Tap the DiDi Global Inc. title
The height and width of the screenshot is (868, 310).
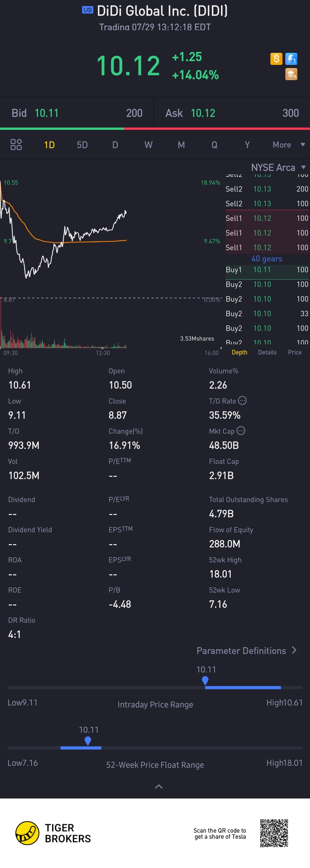point(162,11)
